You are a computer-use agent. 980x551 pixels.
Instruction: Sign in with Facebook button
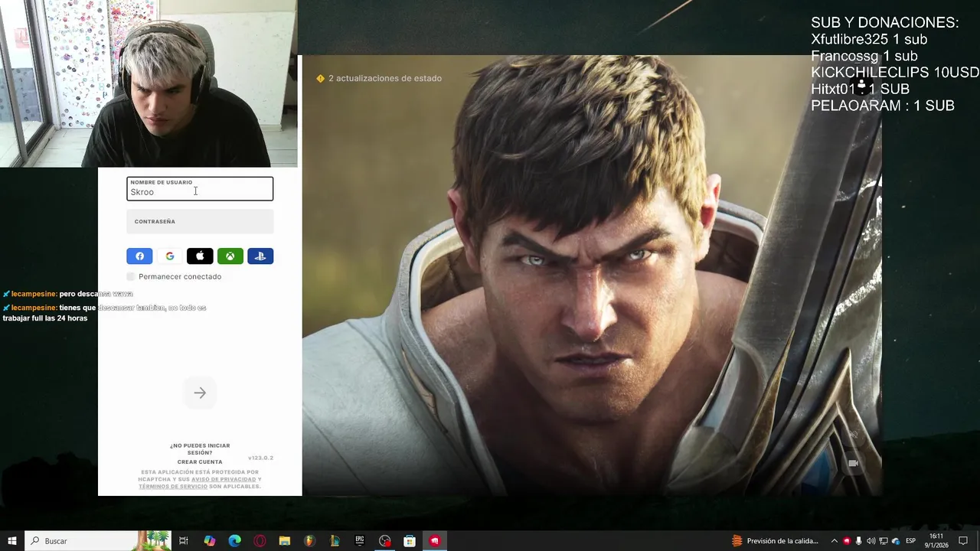[x=139, y=256]
